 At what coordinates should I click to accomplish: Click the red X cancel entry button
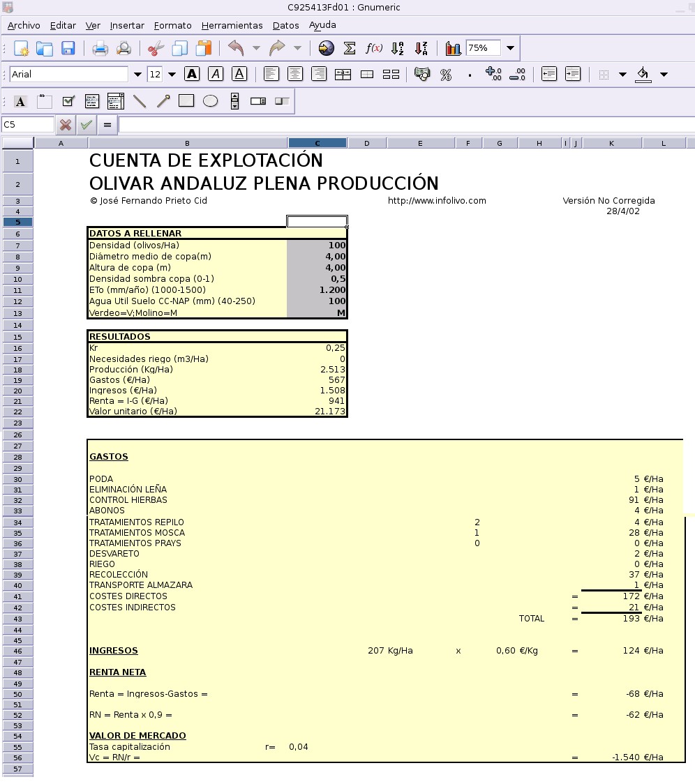point(66,125)
